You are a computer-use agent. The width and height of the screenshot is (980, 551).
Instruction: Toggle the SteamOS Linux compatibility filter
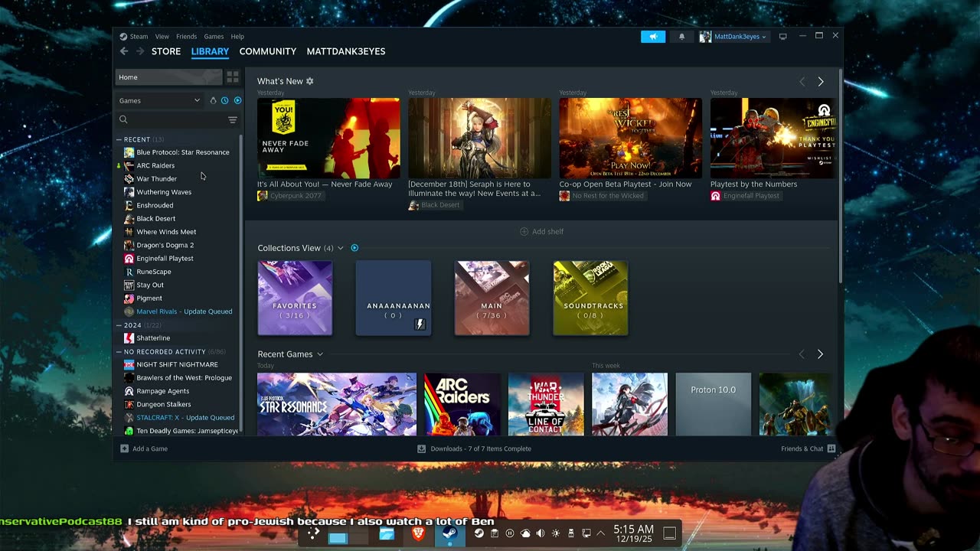coord(213,100)
